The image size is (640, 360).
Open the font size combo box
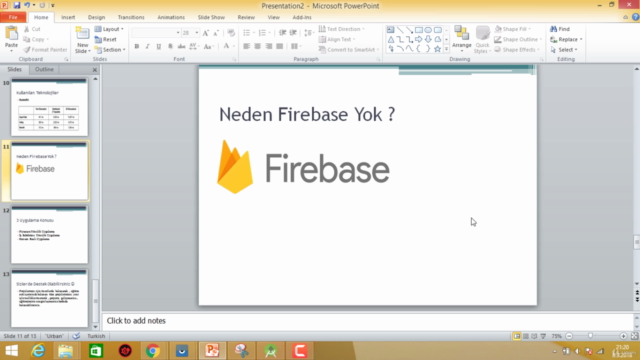tap(190, 33)
